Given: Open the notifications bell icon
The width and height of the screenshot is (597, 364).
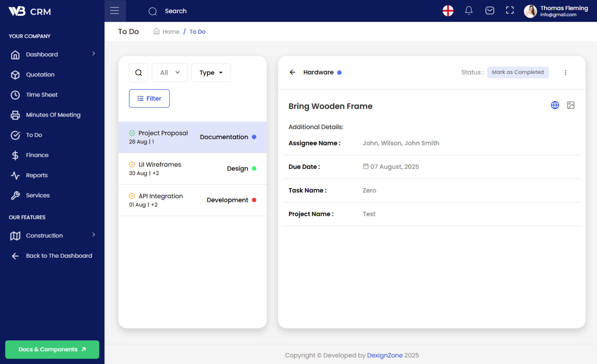Looking at the screenshot, I should point(469,11).
